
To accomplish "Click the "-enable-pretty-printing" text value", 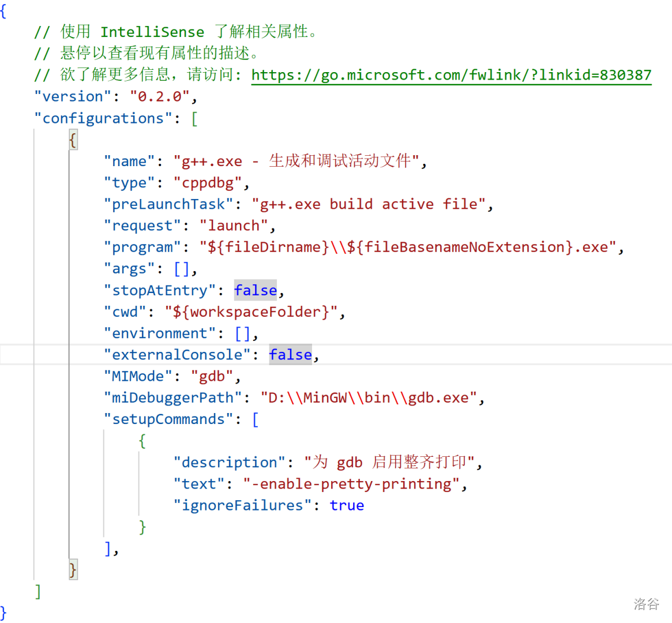I will (351, 484).
